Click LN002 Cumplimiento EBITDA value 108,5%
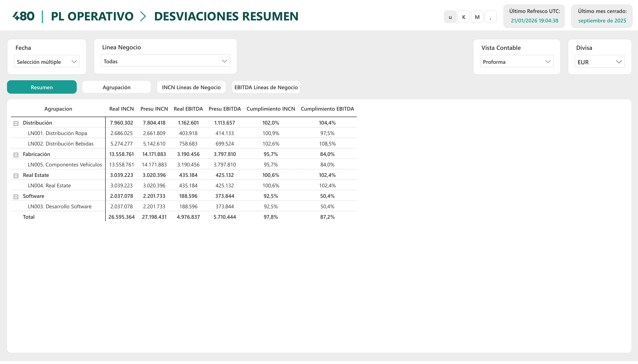 pyautogui.click(x=327, y=144)
